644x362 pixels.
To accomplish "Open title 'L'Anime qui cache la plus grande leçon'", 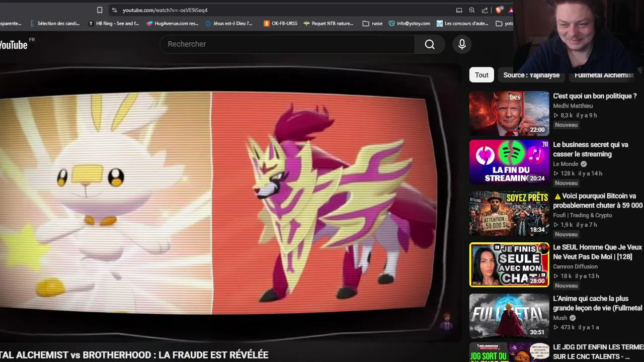I will pyautogui.click(x=598, y=303).
